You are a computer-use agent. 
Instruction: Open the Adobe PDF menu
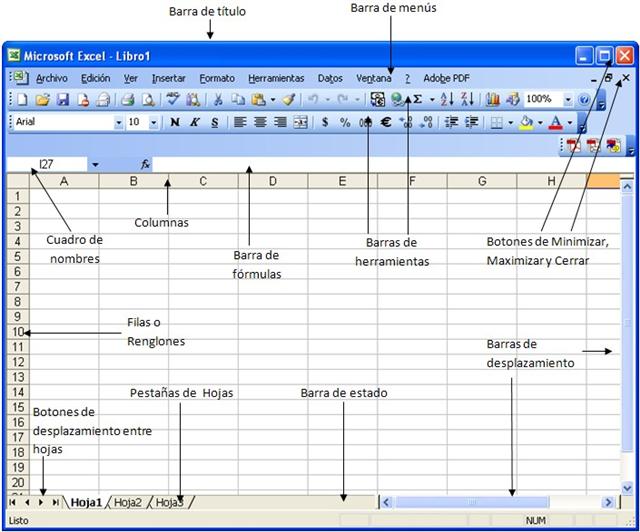pyautogui.click(x=446, y=78)
